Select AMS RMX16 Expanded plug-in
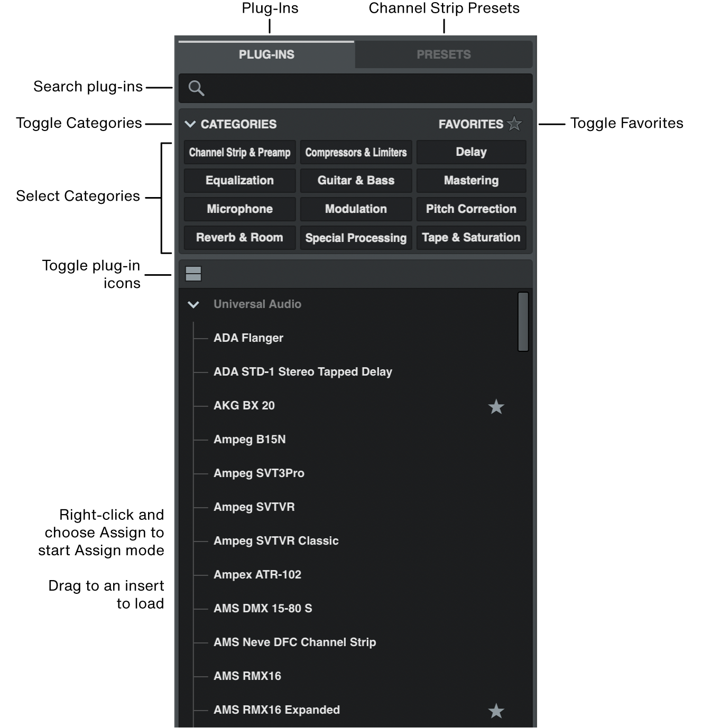This screenshot has height=728, width=710. (x=276, y=710)
